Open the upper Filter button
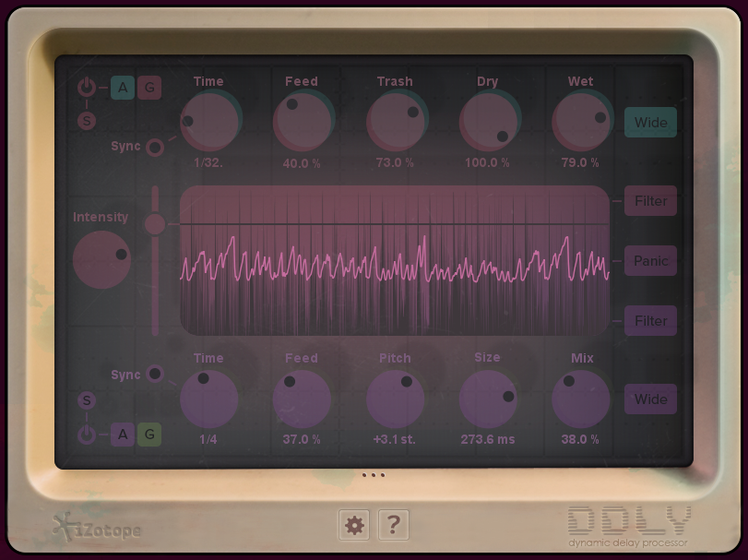The image size is (748, 560). point(650,200)
